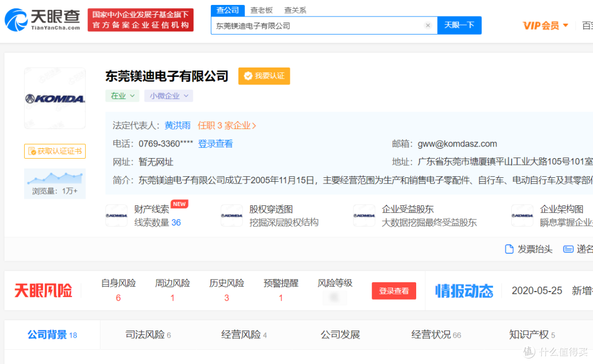Open 股权穿透图 link

[271, 209]
